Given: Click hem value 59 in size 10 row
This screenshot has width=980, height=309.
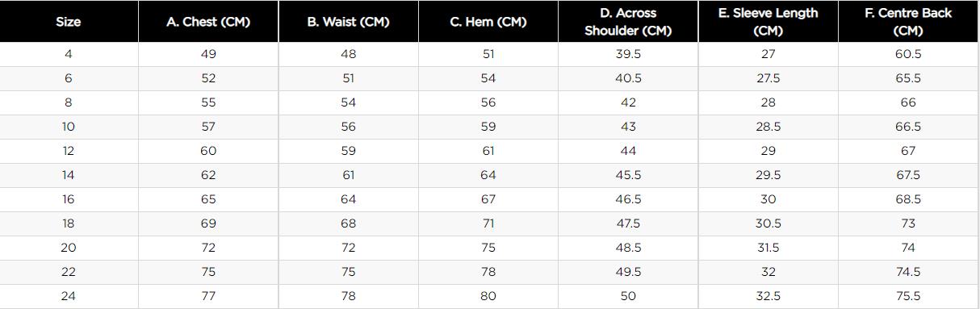Looking at the screenshot, I should pyautogui.click(x=488, y=127).
